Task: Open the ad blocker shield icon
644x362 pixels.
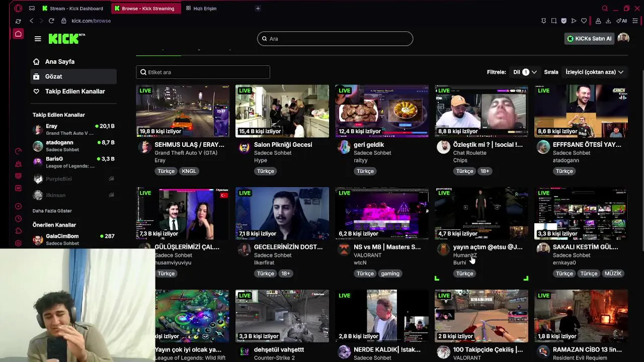Action: (563, 21)
